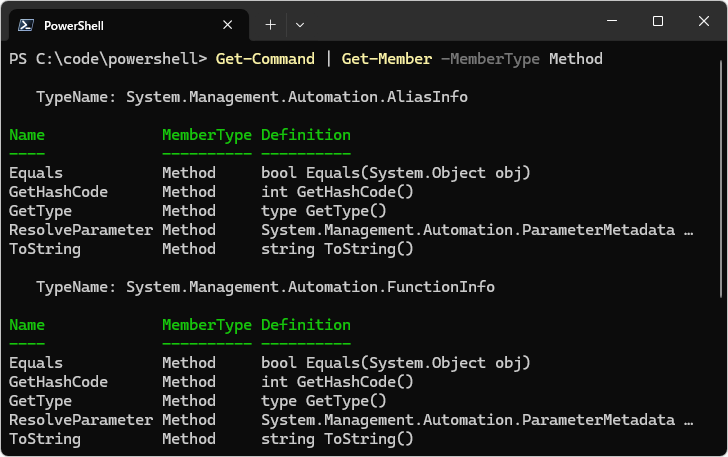
Task: Close the PowerShell tab
Action: [229, 24]
